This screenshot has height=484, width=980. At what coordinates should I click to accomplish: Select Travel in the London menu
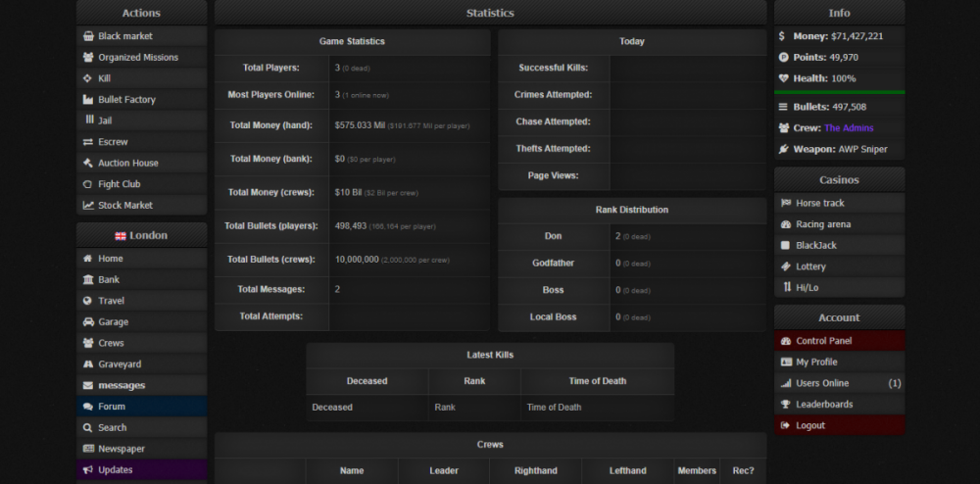click(142, 301)
